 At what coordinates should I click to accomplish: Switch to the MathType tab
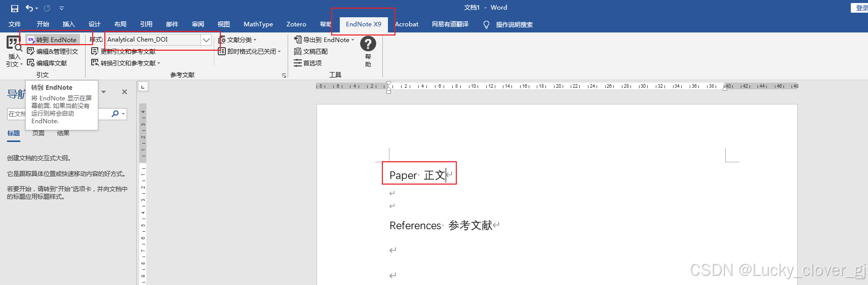tap(258, 24)
